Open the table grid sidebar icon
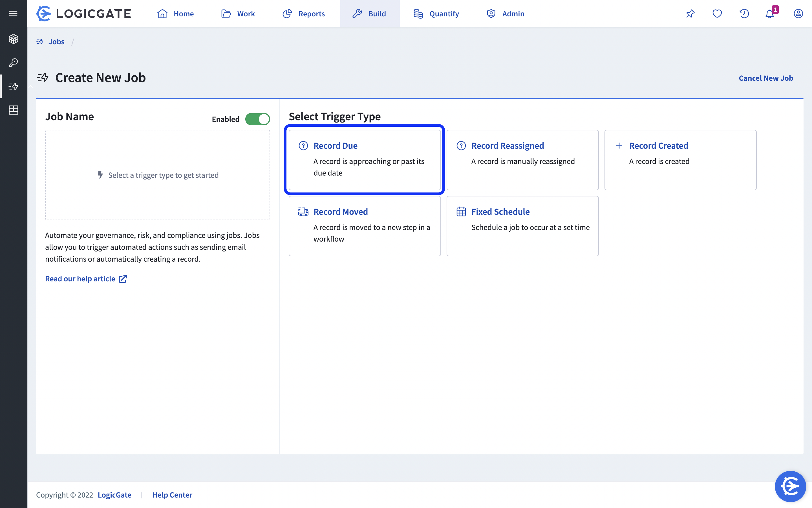This screenshot has width=812, height=508. tap(14, 110)
